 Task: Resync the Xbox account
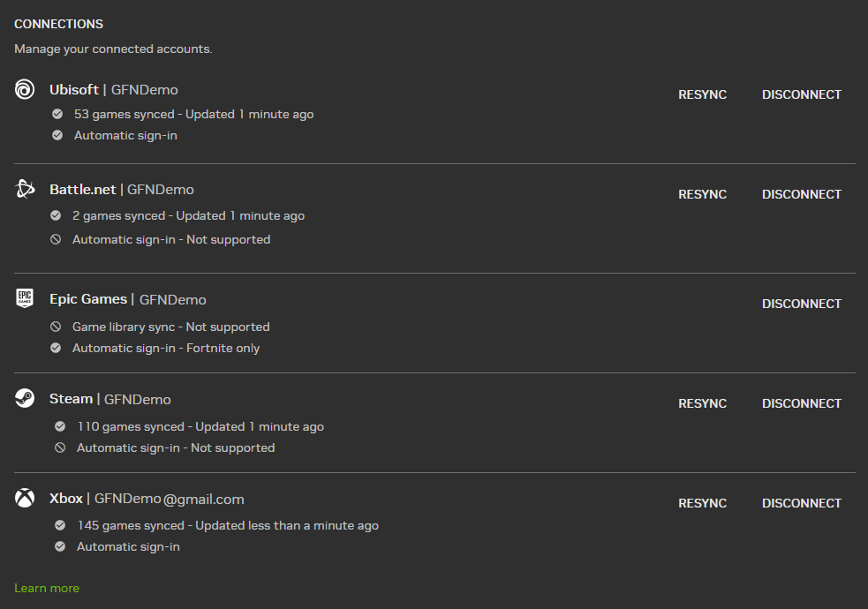click(702, 503)
